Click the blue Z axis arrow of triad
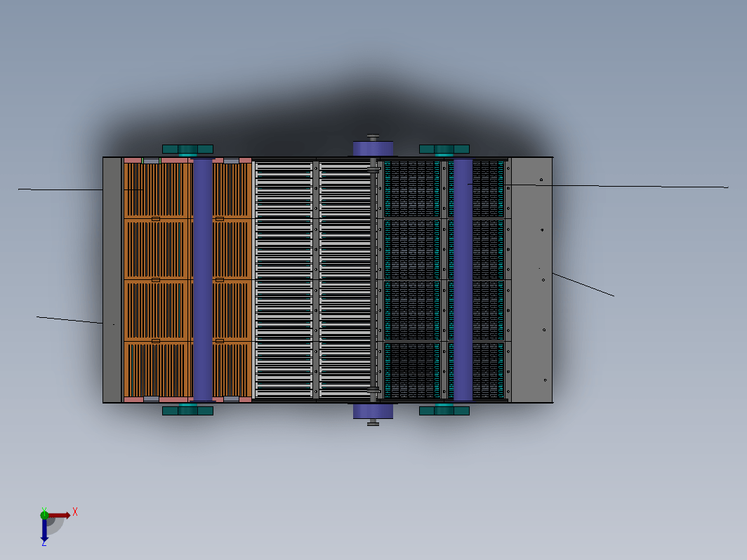The image size is (747, 560). [44, 530]
